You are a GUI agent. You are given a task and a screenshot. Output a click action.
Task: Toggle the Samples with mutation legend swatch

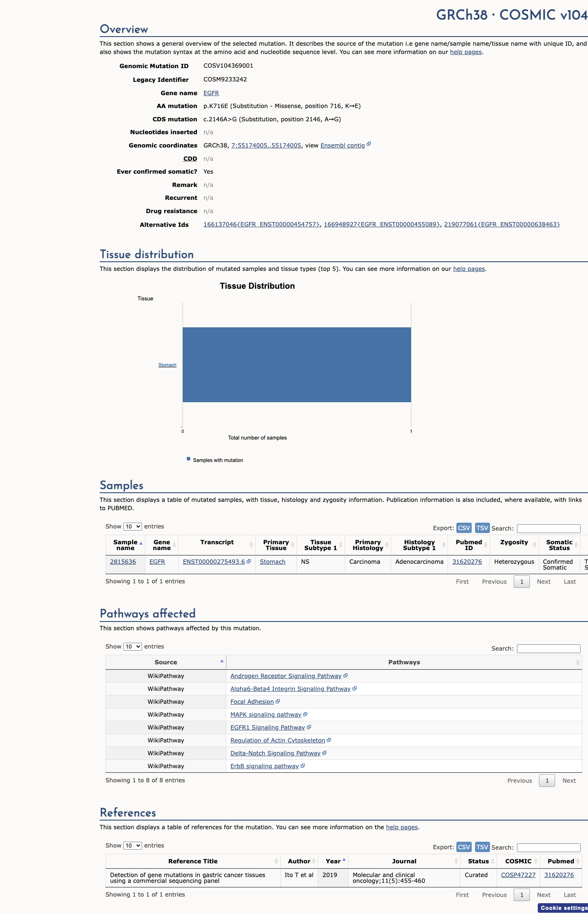click(x=189, y=459)
